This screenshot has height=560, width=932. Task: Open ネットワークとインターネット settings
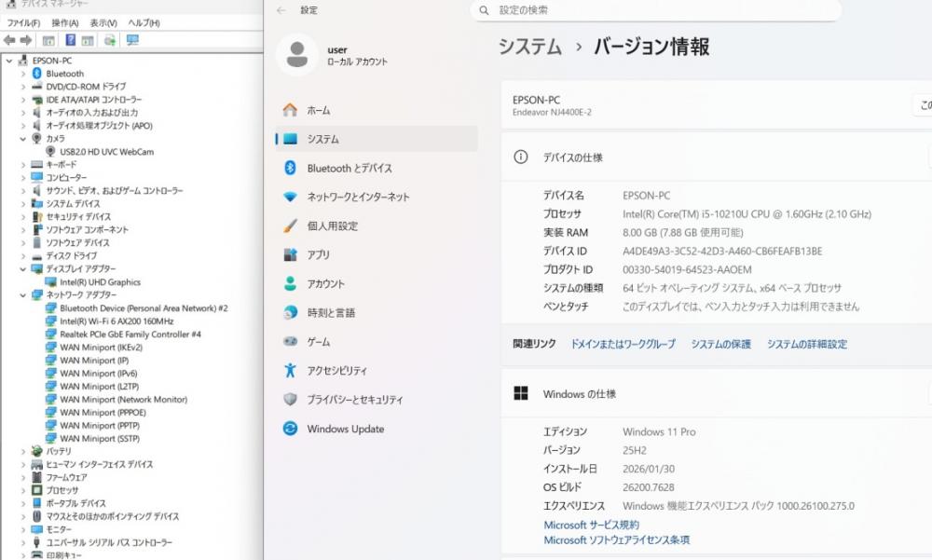click(x=377, y=197)
